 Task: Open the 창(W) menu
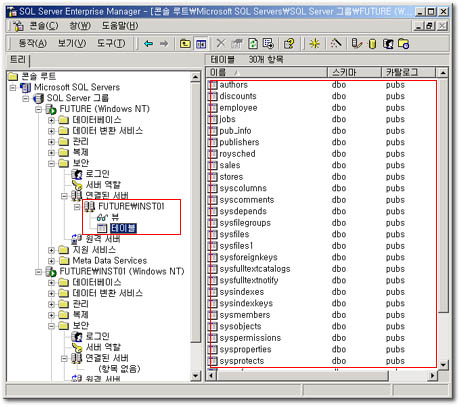pyautogui.click(x=80, y=26)
